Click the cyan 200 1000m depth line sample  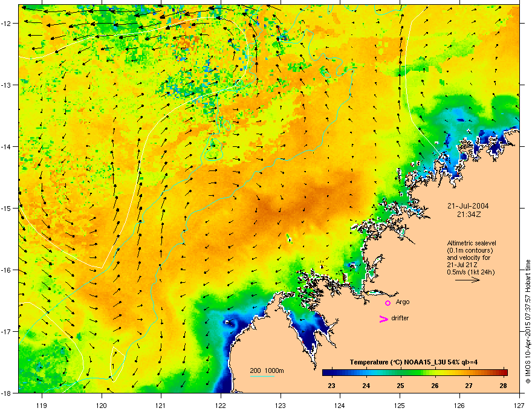click(x=262, y=376)
